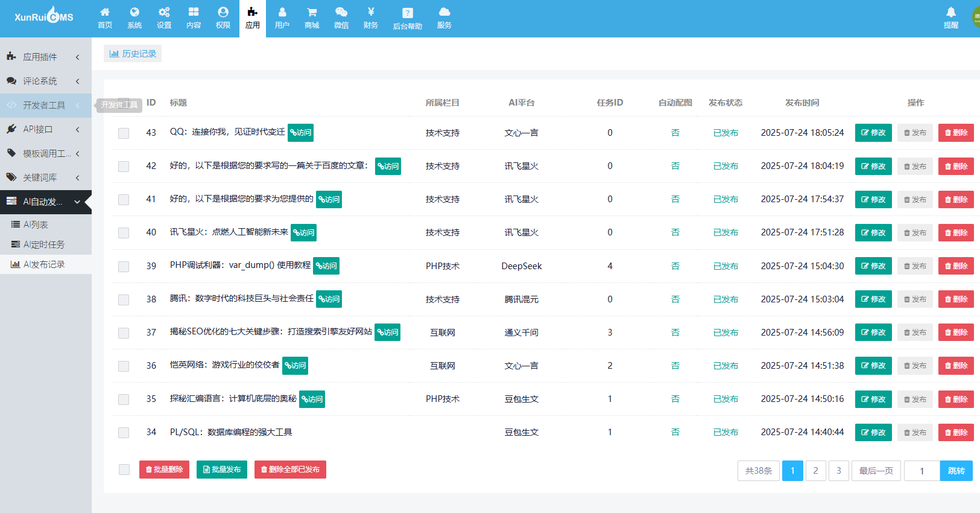Jump to 最后一页 in pagination
This screenshot has width=980, height=513.
pos(876,471)
